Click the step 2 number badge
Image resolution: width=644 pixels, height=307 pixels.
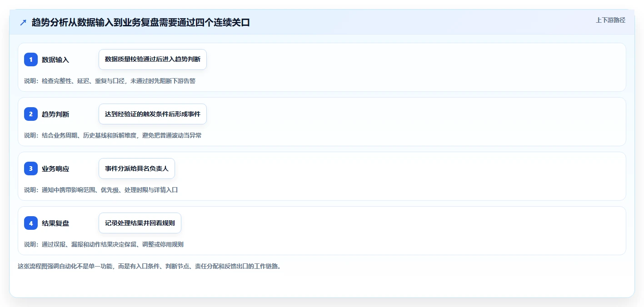coord(31,114)
